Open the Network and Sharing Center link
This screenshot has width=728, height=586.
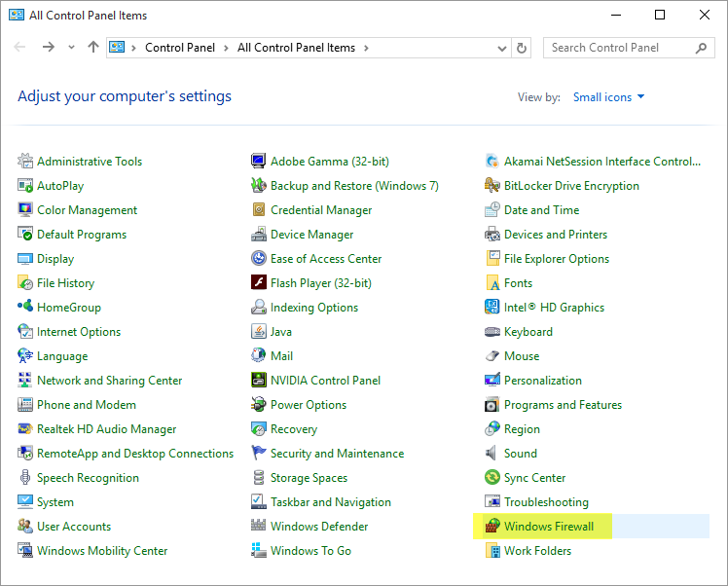point(109,381)
